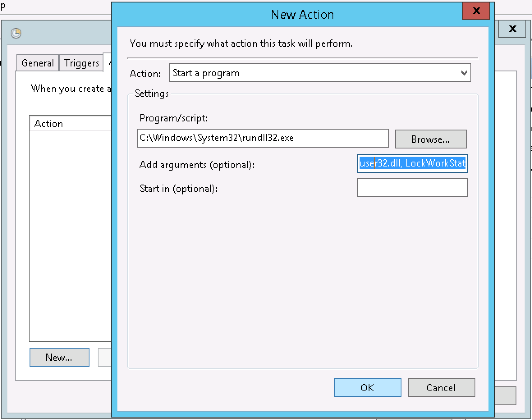Click the New... button in background window
The height and width of the screenshot is (420, 532).
(59, 357)
